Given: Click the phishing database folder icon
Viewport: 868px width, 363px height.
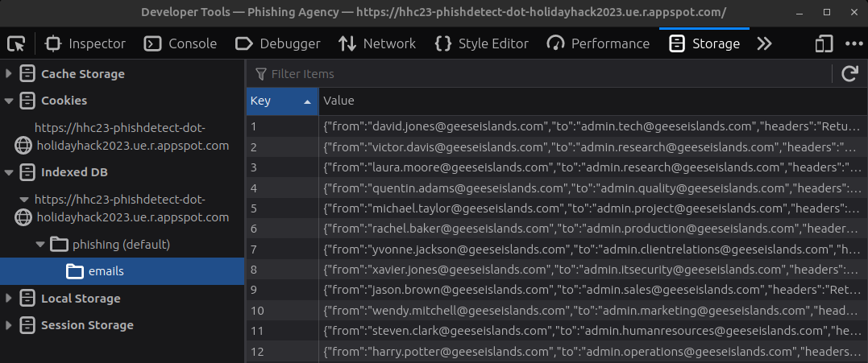Looking at the screenshot, I should point(59,244).
